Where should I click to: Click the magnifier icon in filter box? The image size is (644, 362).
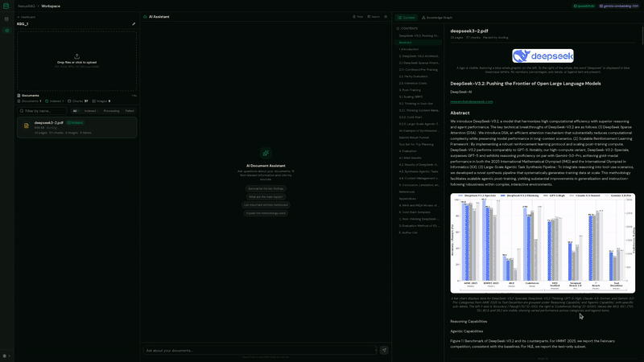point(22,111)
